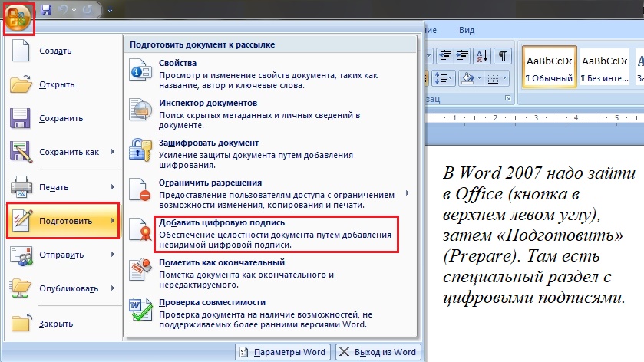Expand the Restrict Permissions (Ограничить разрешения) submenu
The image size is (644, 362).
[407, 193]
